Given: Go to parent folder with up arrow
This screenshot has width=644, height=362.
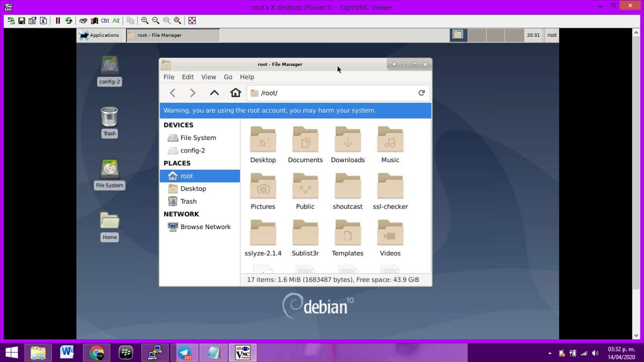Looking at the screenshot, I should click(214, 93).
